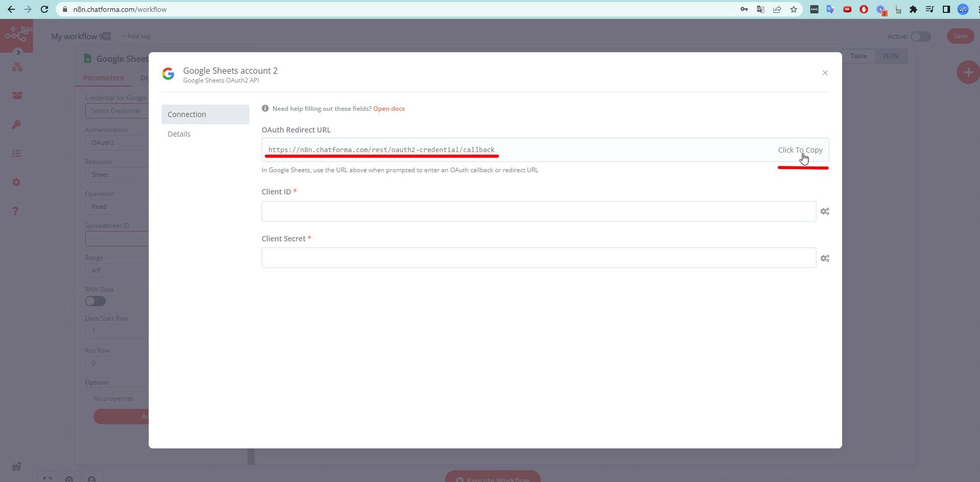980x482 pixels.
Task: Click the Key Row field
Action: point(117,363)
